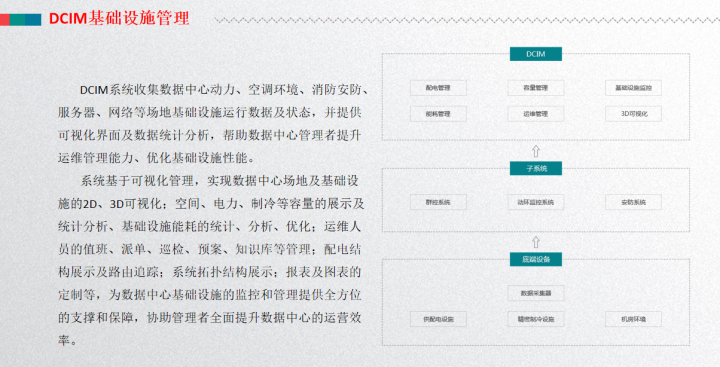Click the "3D可视化" box

[x=633, y=113]
